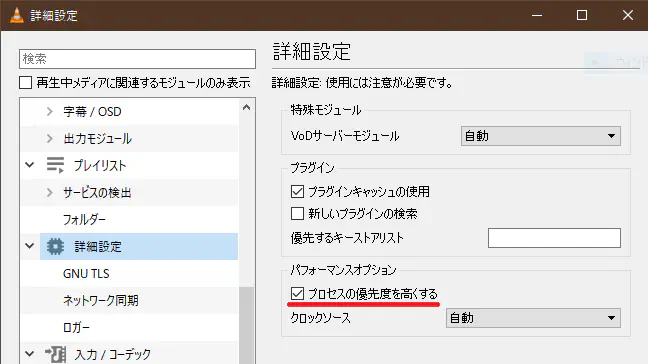Open the クロックソース dropdown
This screenshot has height=364, width=648.
tap(533, 318)
